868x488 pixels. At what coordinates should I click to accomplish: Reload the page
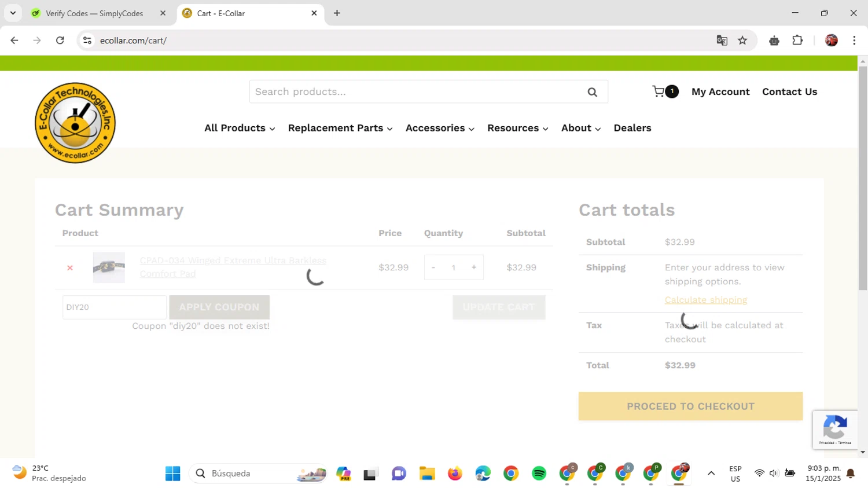(x=60, y=41)
